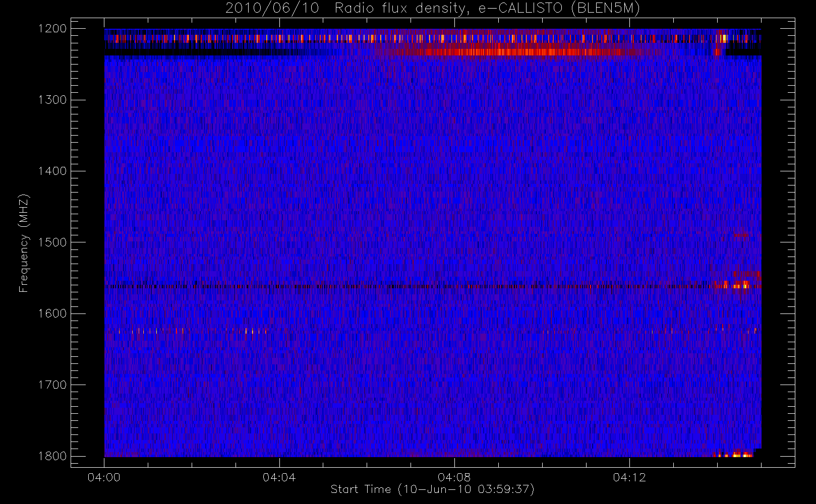Click the 1600 frequency tick label

pyautogui.click(x=52, y=313)
